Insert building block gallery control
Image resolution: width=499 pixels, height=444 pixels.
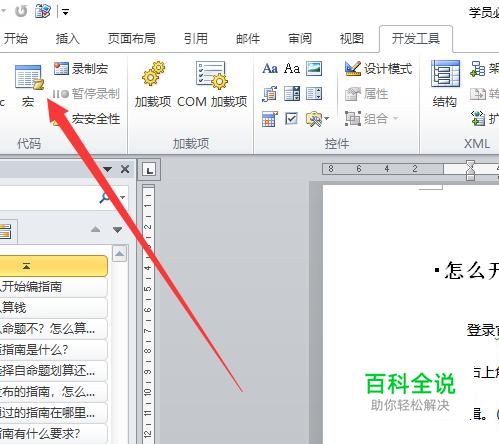(270, 94)
